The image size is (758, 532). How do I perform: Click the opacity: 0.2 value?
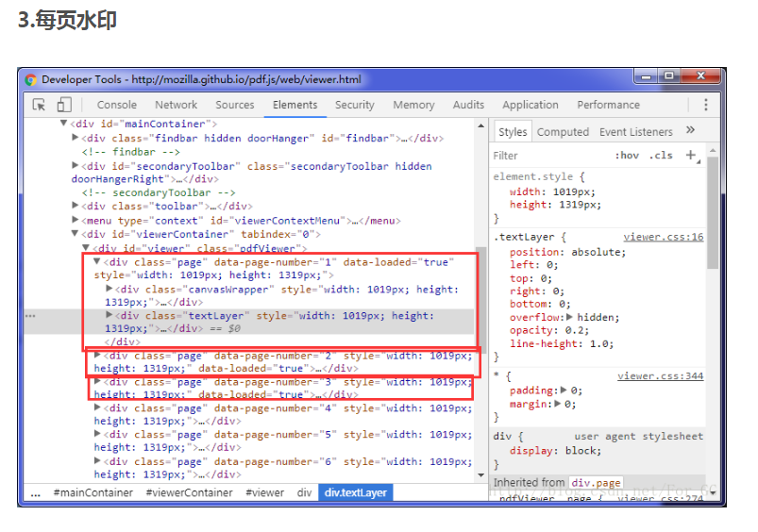tap(574, 330)
